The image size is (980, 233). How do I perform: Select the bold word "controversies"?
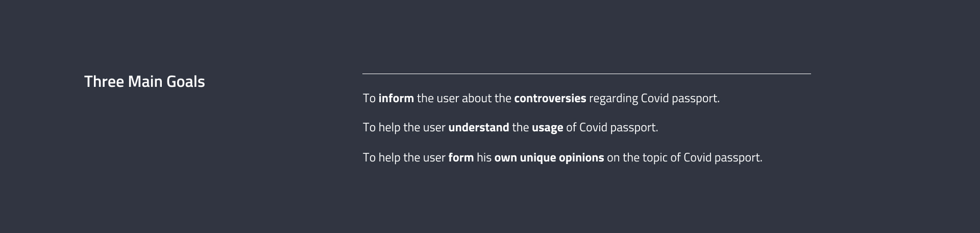(x=550, y=98)
